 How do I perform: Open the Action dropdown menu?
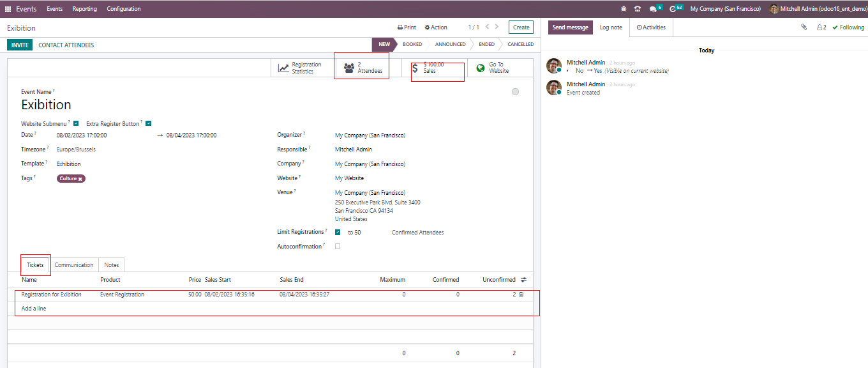click(436, 27)
